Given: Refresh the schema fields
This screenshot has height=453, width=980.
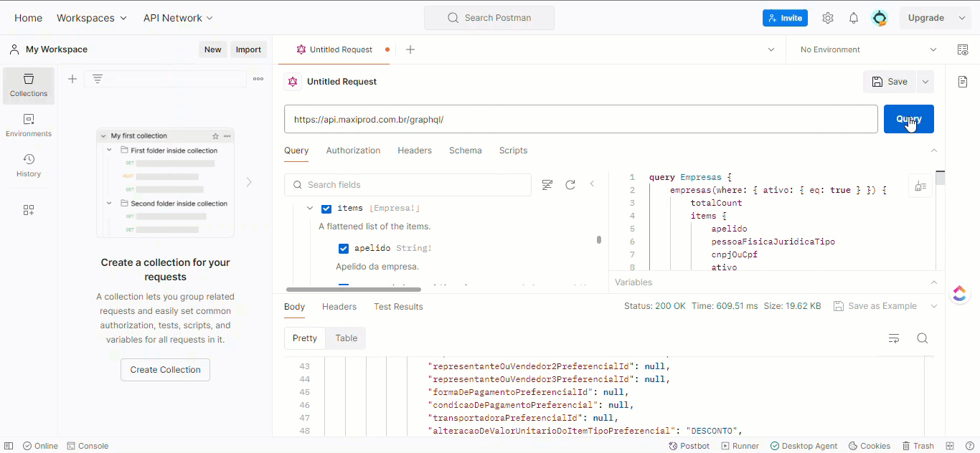Looking at the screenshot, I should [570, 185].
